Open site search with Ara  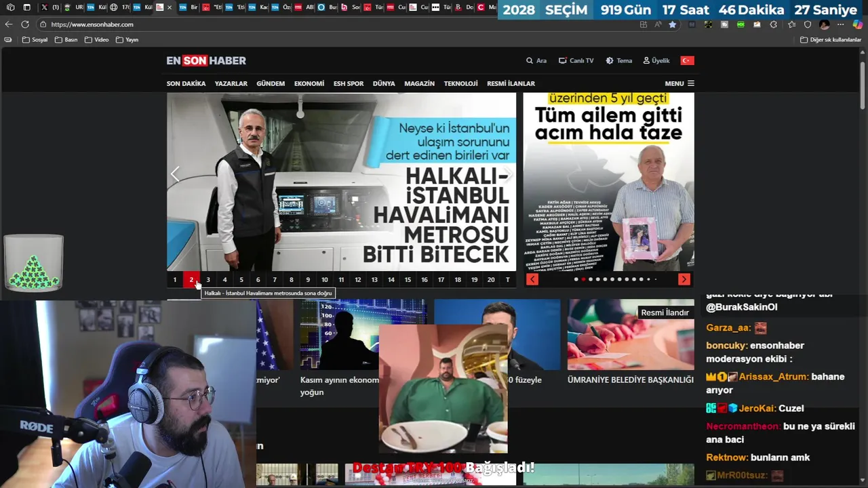pos(536,60)
